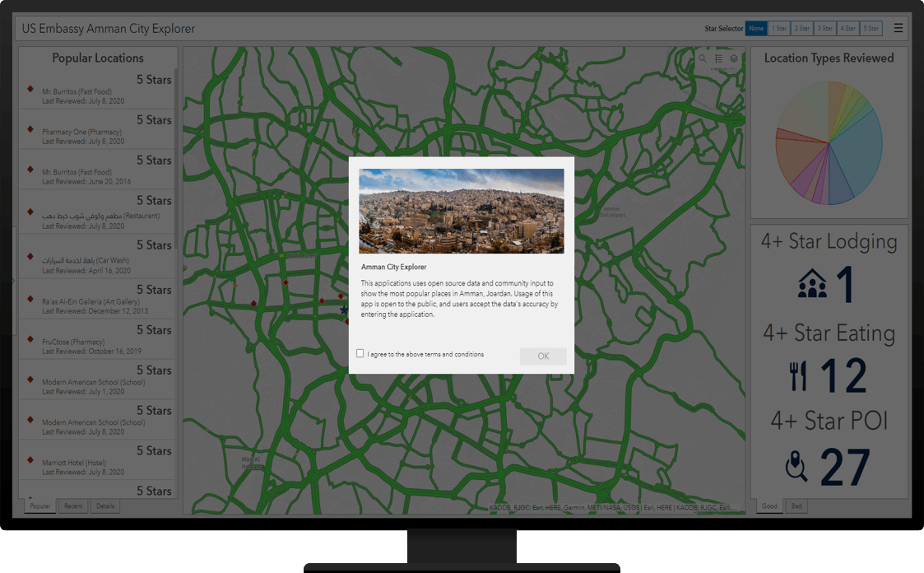Select Modern American School row reviewed July 8, 2020
The image size is (924, 573).
point(98,419)
